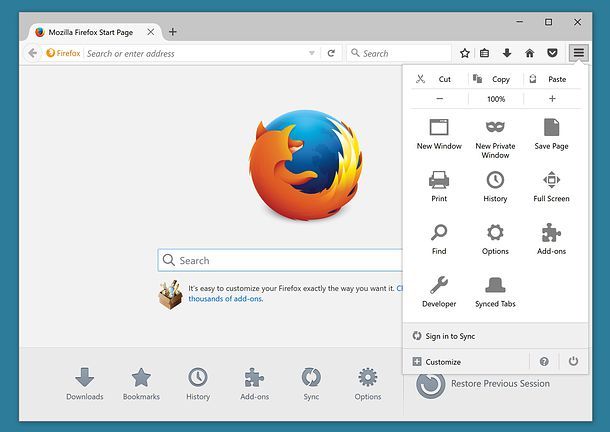Viewport: 610px width, 432px height.
Task: Open Downloads on start page
Action: click(x=84, y=384)
